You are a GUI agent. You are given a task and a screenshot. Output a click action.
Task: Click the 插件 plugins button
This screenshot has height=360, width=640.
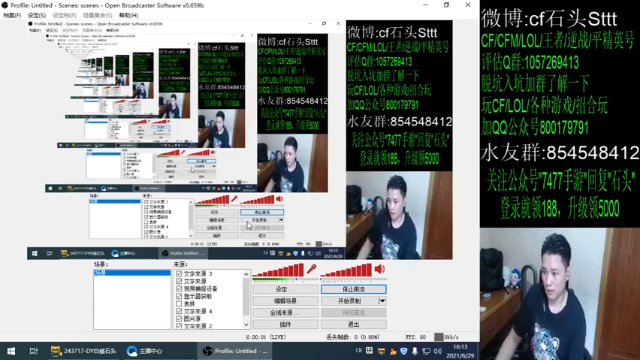tap(285, 324)
